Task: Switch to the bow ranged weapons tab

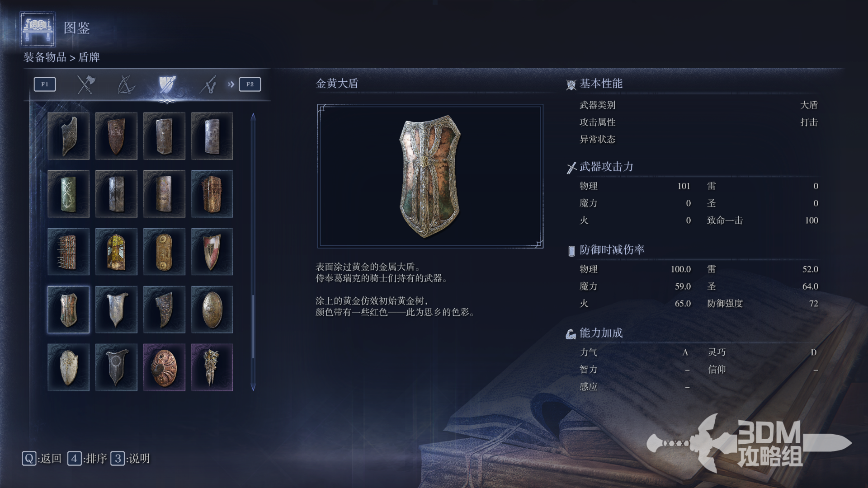Action: (126, 84)
